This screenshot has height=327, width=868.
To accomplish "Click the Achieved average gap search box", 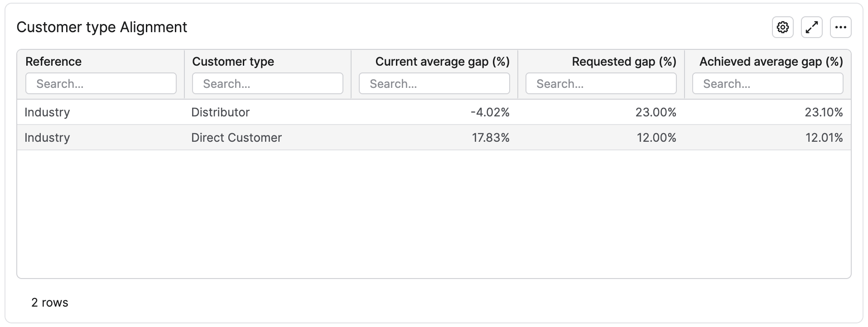I will [x=767, y=83].
